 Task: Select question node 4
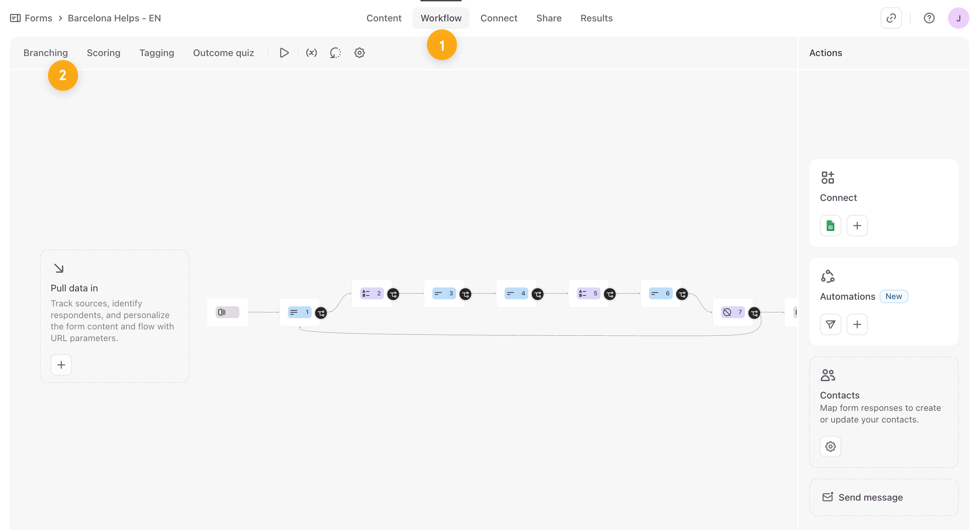click(516, 293)
